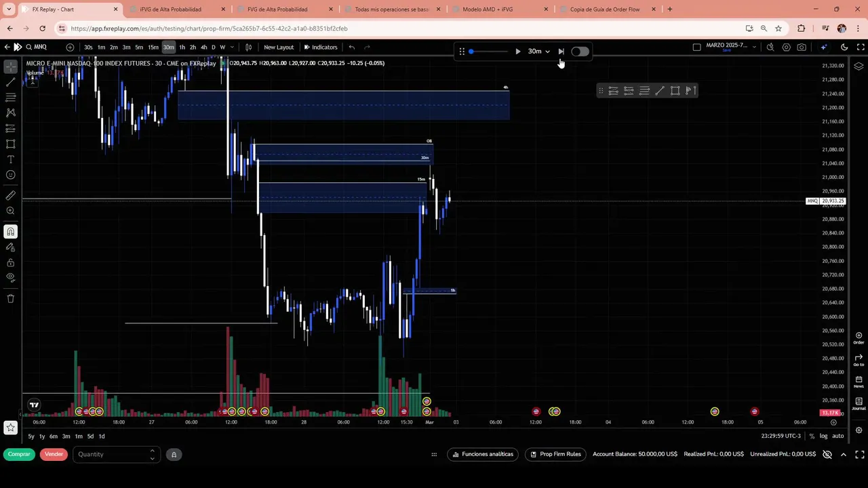Open the Fibonacci and horizontal lines tool
Viewport: 868px width, 488px height.
click(10, 98)
